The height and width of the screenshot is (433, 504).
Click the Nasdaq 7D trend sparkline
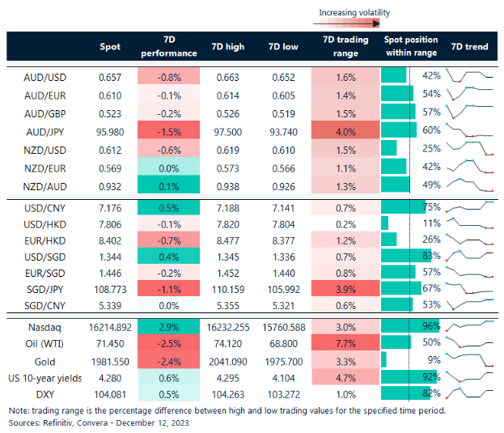[x=469, y=327]
